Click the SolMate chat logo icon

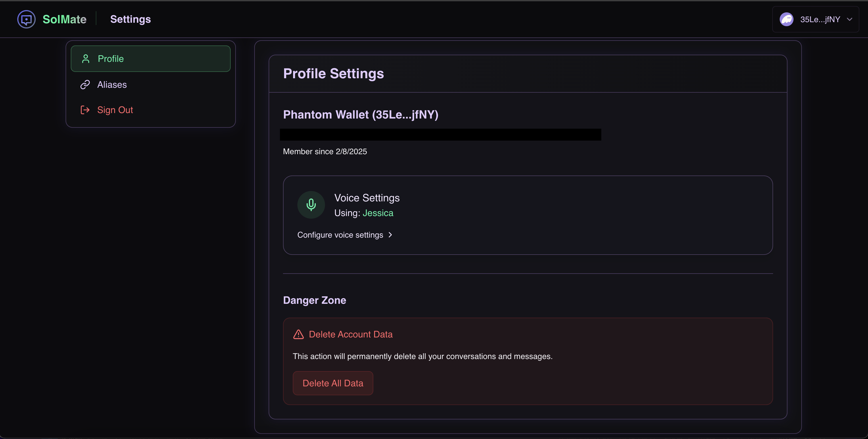click(x=26, y=19)
